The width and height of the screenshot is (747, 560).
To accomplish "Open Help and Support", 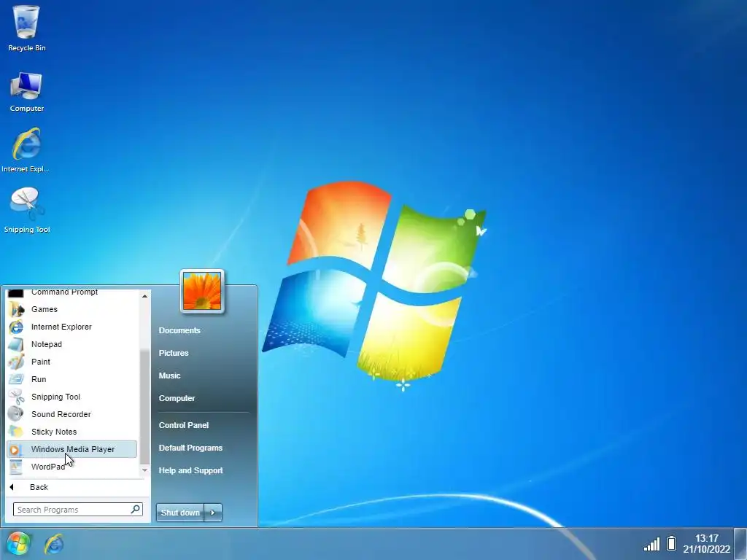I will [x=190, y=470].
